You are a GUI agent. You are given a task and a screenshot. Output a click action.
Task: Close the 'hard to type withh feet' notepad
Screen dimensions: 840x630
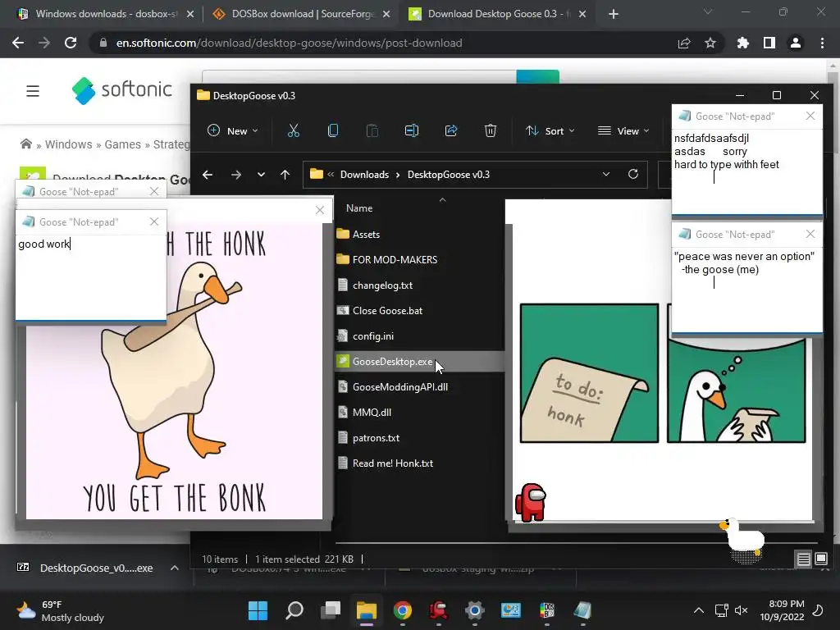pyautogui.click(x=810, y=116)
